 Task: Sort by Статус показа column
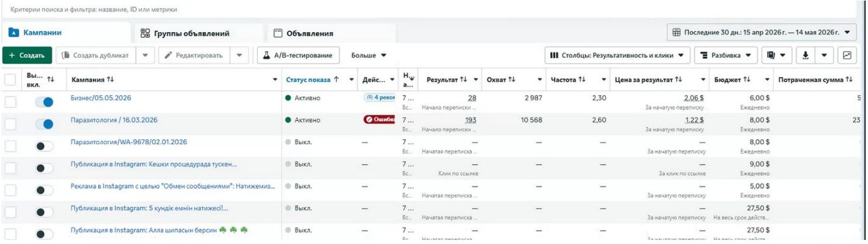click(311, 79)
